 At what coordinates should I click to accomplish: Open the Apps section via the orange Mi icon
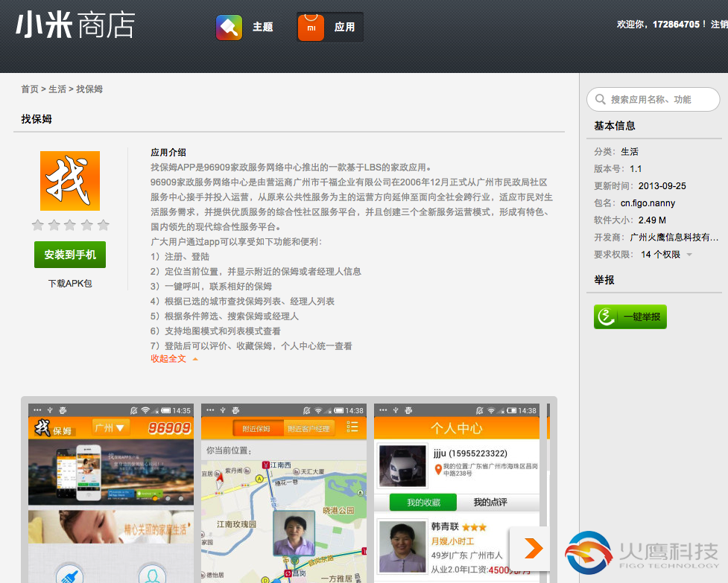click(x=311, y=27)
